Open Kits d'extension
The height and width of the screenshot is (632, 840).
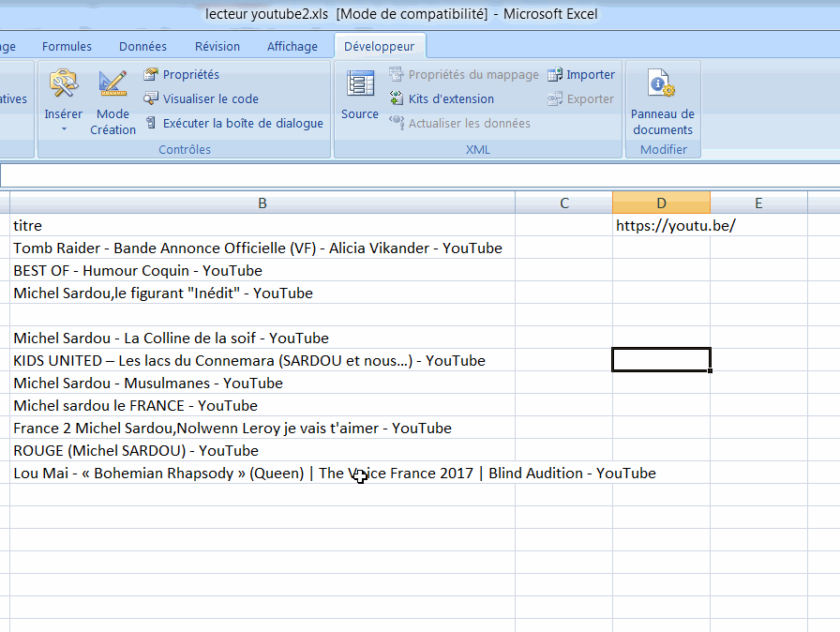(x=442, y=98)
